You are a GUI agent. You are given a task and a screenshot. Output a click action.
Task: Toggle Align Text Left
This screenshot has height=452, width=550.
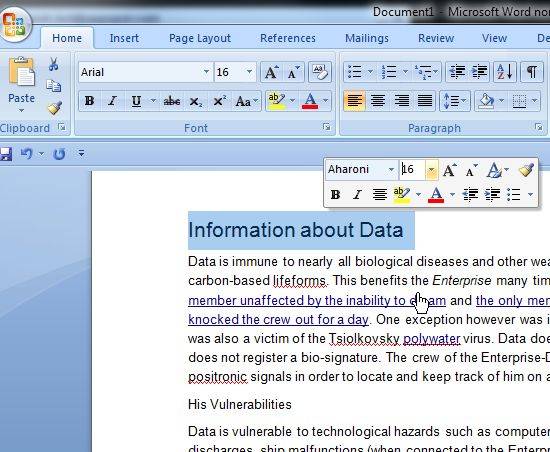(354, 101)
